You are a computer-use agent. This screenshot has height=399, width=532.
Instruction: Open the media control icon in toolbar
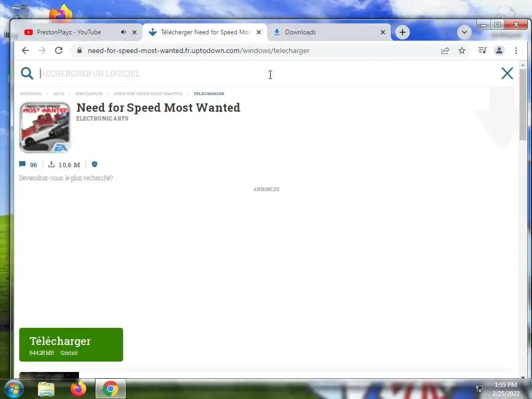click(x=482, y=50)
